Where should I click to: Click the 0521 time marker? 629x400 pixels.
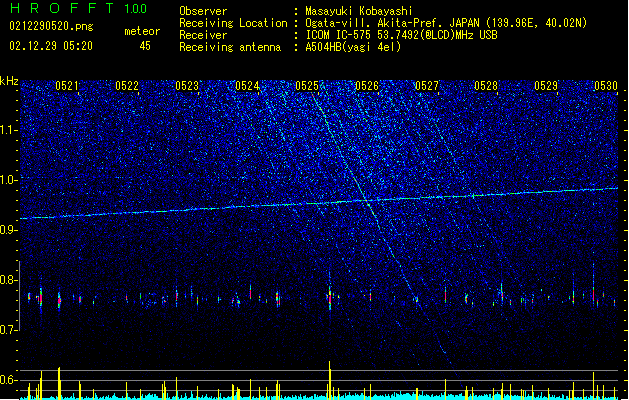(x=67, y=86)
